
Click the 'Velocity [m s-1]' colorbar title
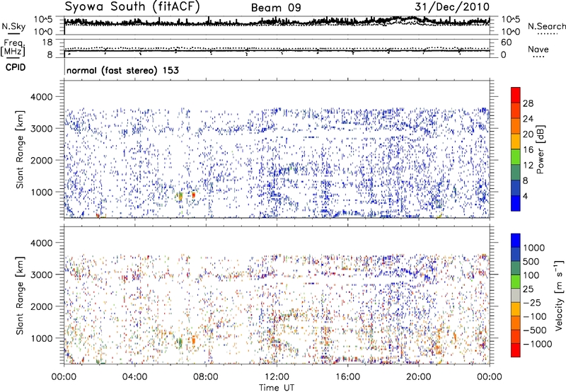[560, 295]
